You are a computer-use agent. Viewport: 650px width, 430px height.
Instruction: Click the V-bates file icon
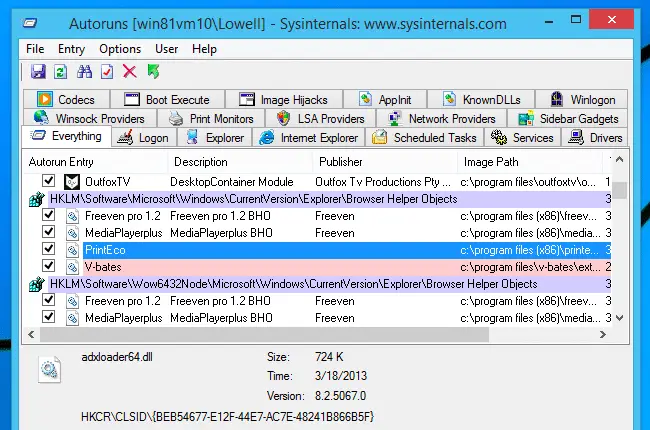(x=72, y=267)
